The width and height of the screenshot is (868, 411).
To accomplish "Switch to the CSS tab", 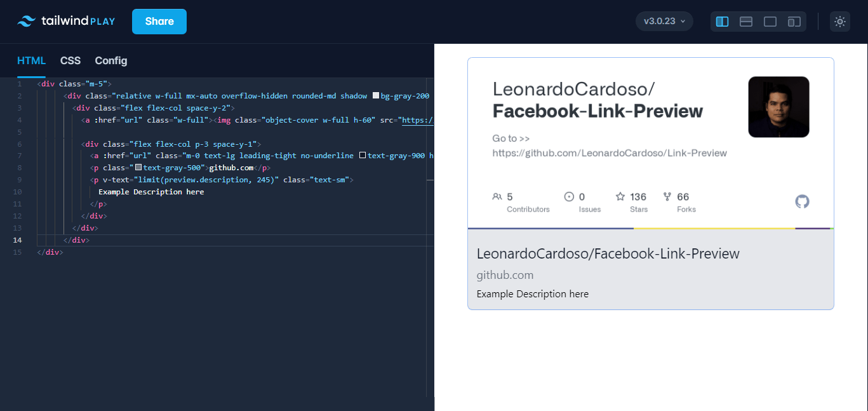I will [x=70, y=60].
